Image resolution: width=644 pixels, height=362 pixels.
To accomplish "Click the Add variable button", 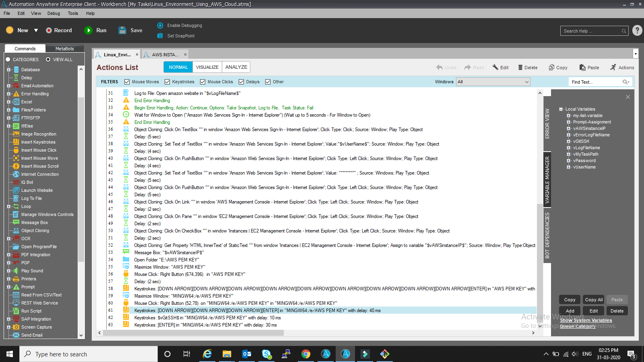I will [x=570, y=311].
